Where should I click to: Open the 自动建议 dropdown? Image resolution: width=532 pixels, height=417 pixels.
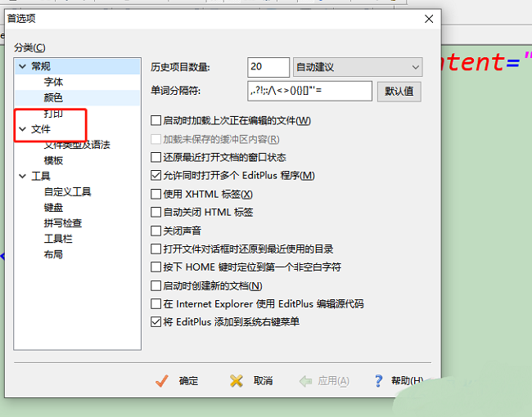coord(358,67)
